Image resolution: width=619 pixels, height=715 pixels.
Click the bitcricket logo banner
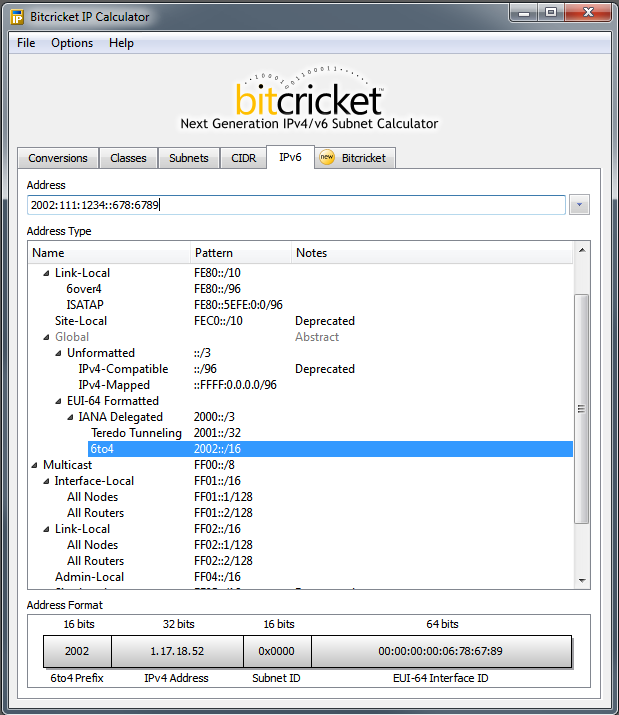click(309, 98)
